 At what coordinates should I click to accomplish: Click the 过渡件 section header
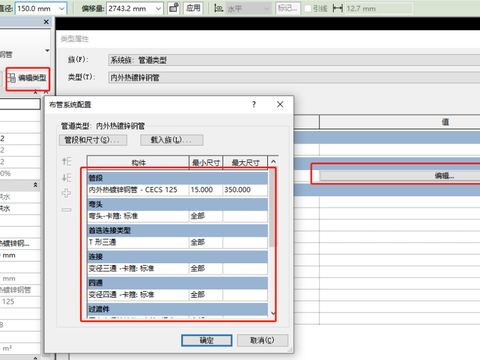tap(178, 309)
